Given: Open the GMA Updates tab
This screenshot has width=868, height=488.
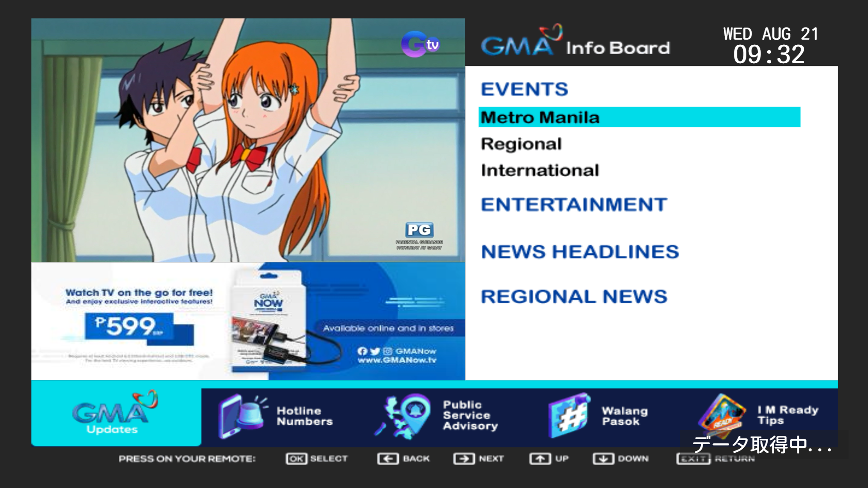Looking at the screenshot, I should [x=116, y=413].
